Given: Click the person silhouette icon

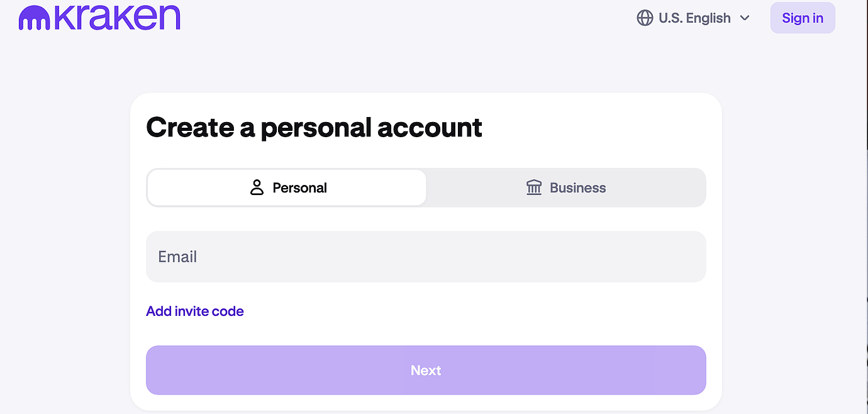Looking at the screenshot, I should click(x=257, y=187).
